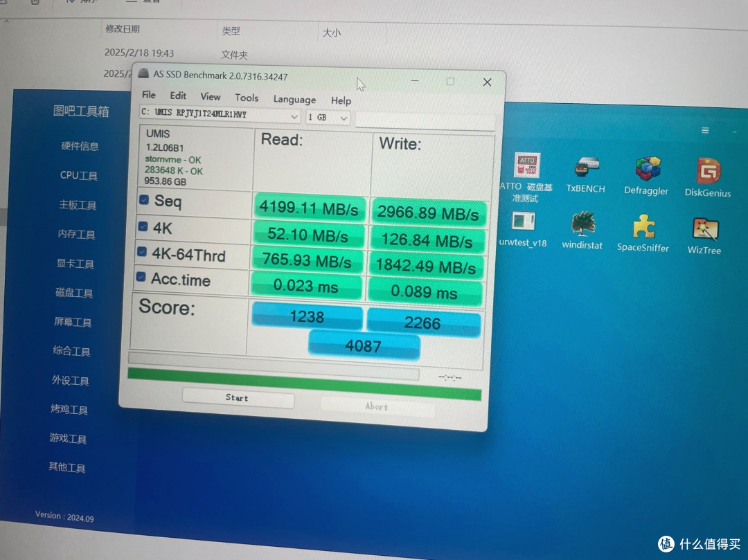
Task: Click the 大小 column header in Explorer
Action: 332,33
